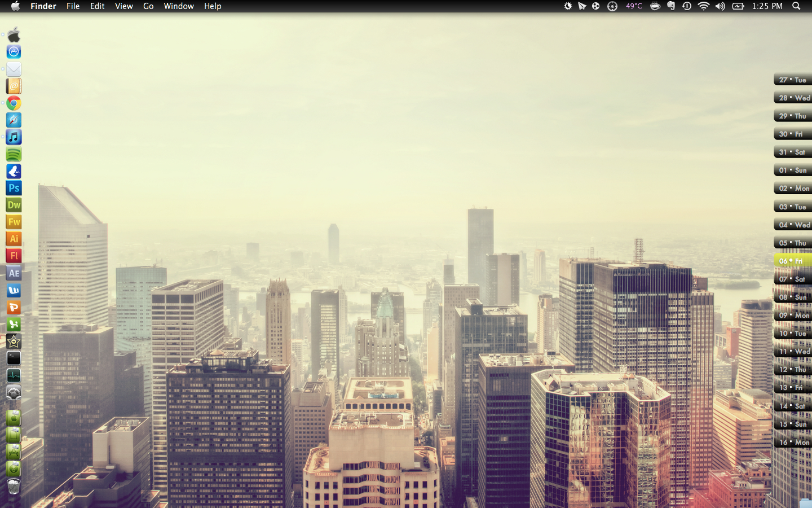Viewport: 812px width, 508px height.
Task: Open the green Apple-logo folder stack in Dock
Action: 14,418
